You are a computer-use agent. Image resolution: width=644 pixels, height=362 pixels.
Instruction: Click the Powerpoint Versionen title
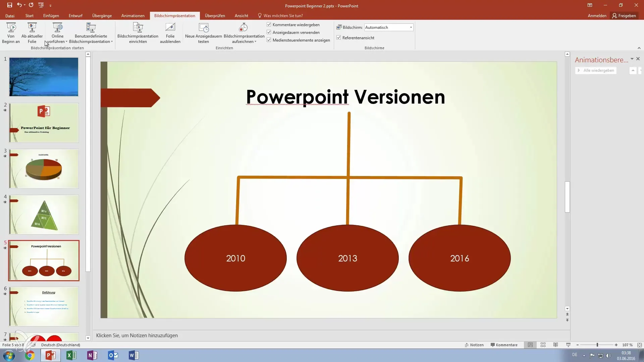tap(345, 97)
